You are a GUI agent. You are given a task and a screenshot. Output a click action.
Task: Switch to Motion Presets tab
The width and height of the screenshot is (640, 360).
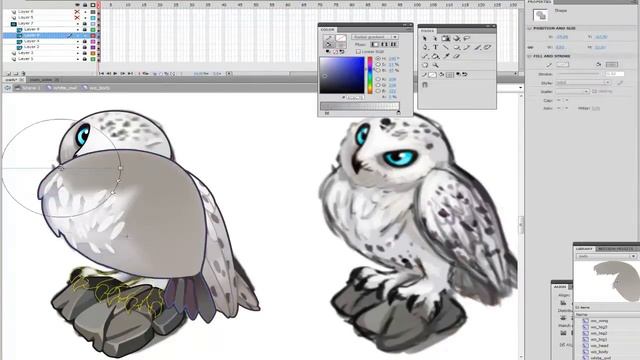(616, 249)
